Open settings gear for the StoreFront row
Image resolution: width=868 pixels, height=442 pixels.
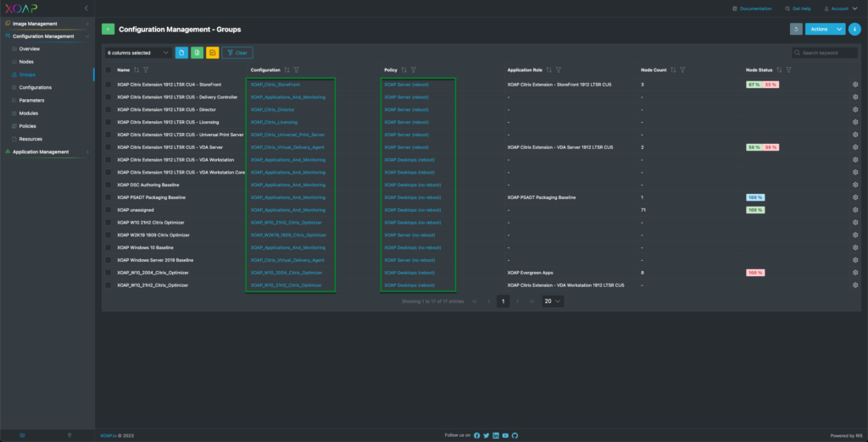tap(854, 85)
